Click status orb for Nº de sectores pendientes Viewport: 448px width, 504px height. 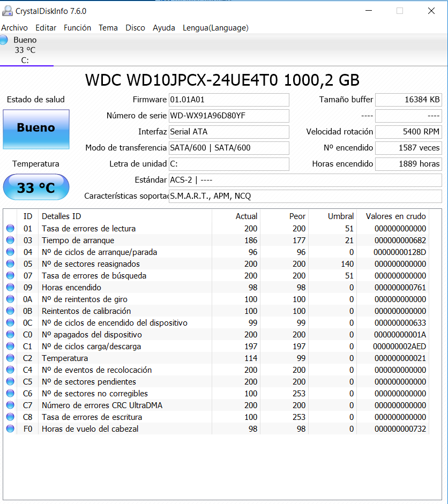10,381
